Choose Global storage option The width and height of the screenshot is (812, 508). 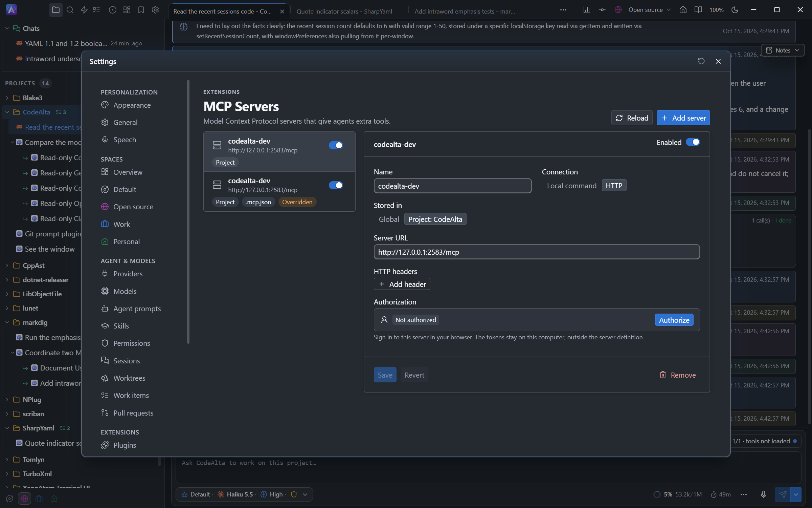(x=389, y=219)
